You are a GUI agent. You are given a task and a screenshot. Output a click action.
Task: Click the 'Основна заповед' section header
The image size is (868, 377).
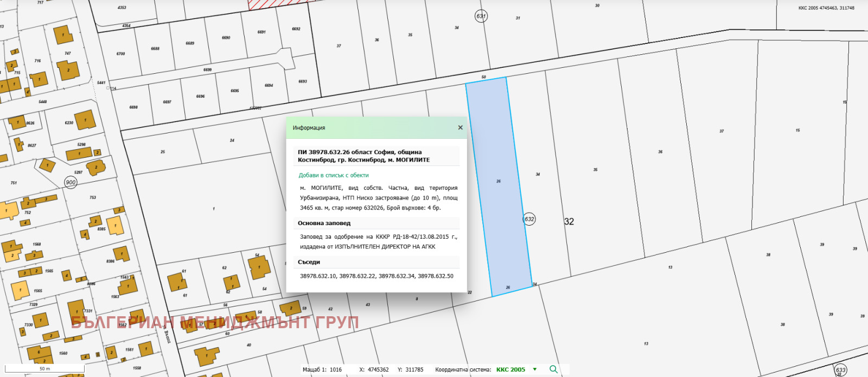[x=324, y=223]
